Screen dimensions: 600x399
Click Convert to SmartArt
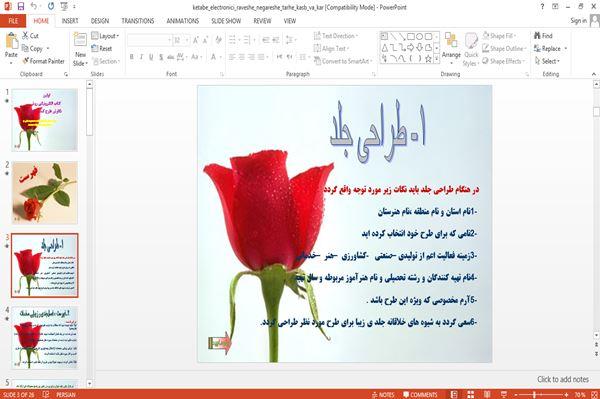(x=342, y=61)
